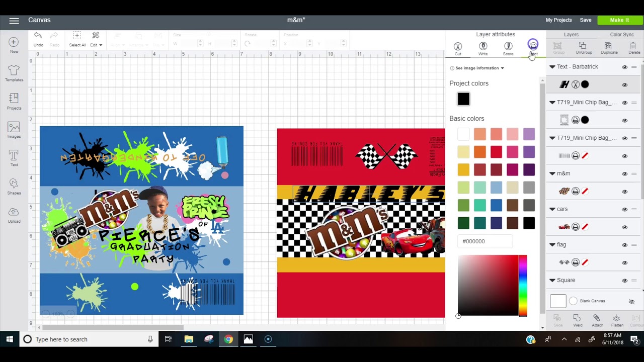Image resolution: width=644 pixels, height=362 pixels.
Task: Open the Shapes panel
Action: click(x=14, y=186)
